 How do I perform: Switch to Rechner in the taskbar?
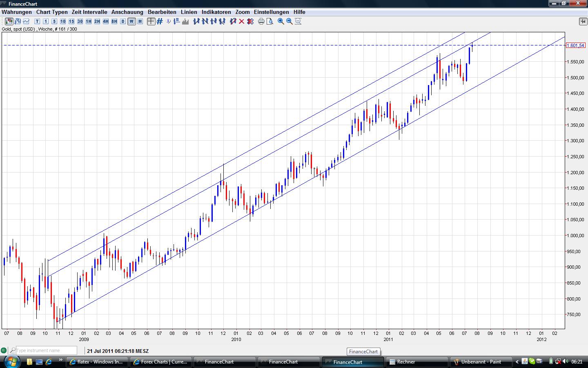416,362
